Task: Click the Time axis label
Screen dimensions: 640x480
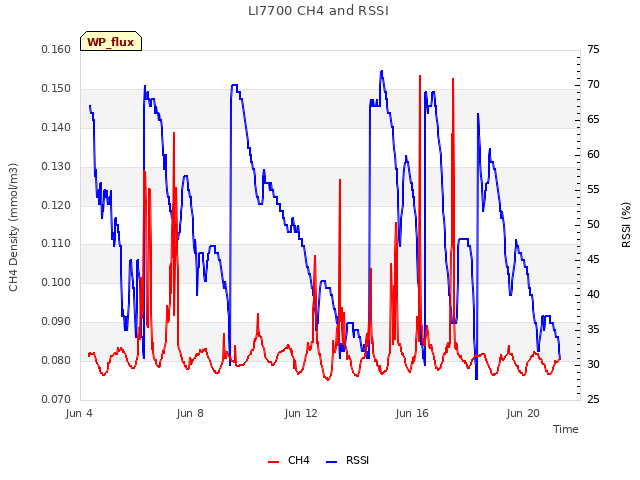Action: point(566,429)
